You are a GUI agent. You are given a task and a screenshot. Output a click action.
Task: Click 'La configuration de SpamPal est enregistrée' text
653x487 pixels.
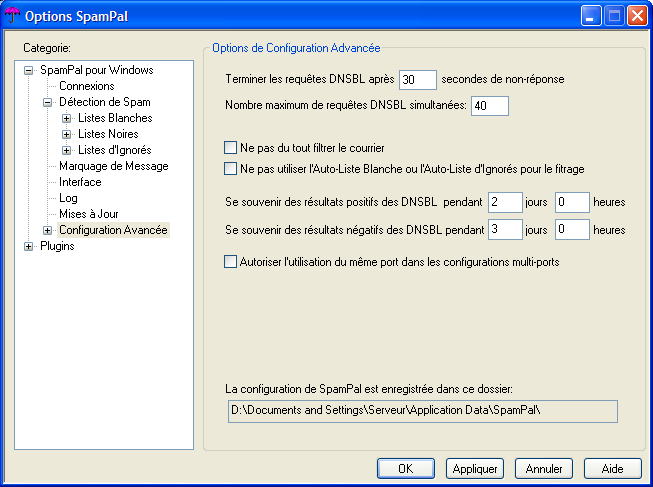pos(369,389)
